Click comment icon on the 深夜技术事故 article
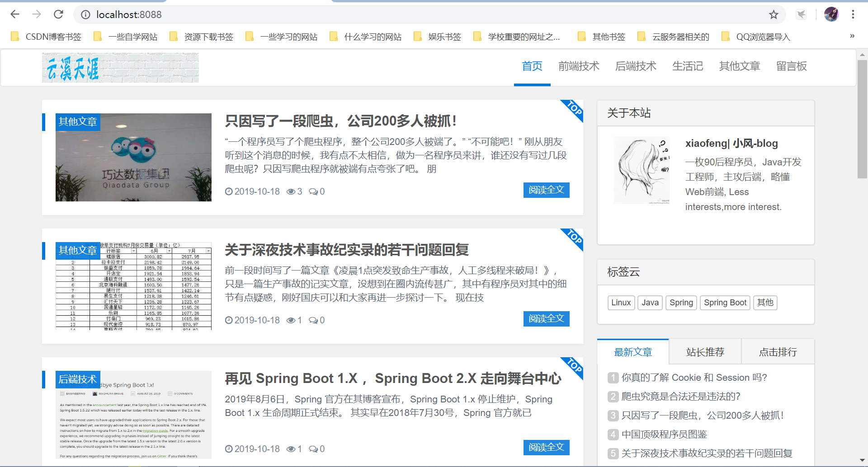Viewport: 868px width, 467px height. 313,320
